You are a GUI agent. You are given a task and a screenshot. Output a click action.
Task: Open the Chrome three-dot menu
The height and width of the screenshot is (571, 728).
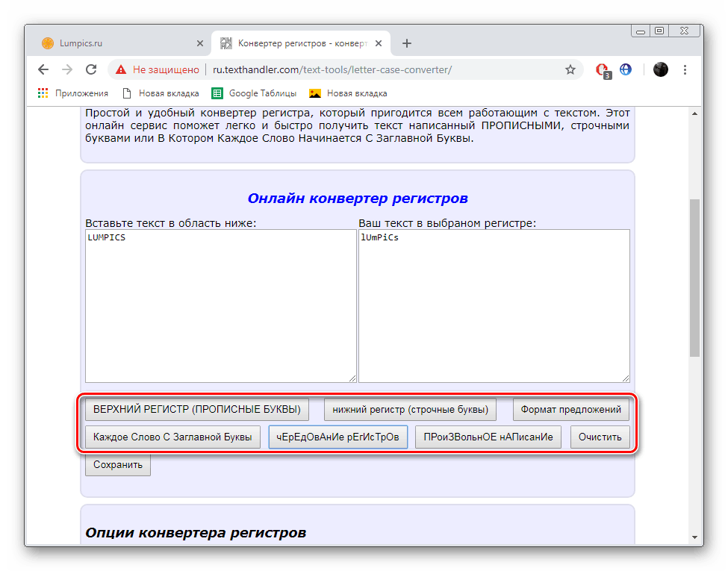click(685, 69)
